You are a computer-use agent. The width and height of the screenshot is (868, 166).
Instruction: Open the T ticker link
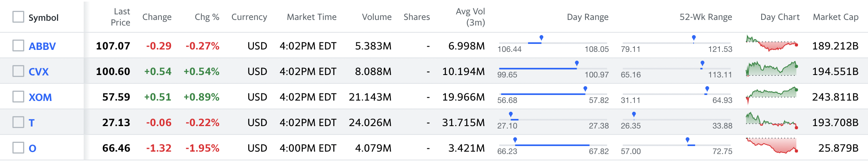(31, 123)
